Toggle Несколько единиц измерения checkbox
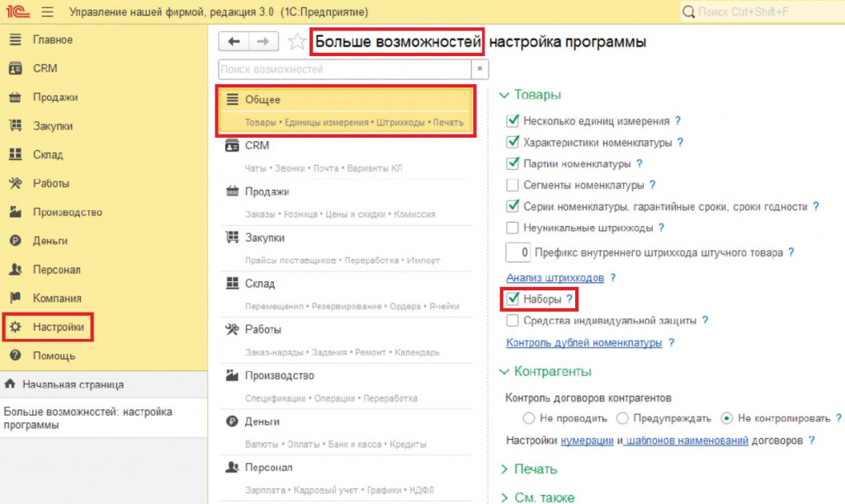 click(x=512, y=120)
